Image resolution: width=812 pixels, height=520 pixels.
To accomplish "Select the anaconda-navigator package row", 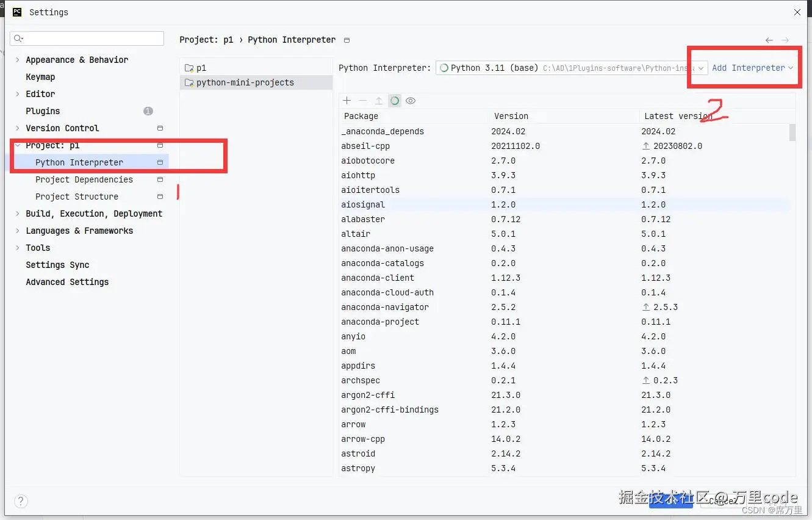I will point(564,307).
